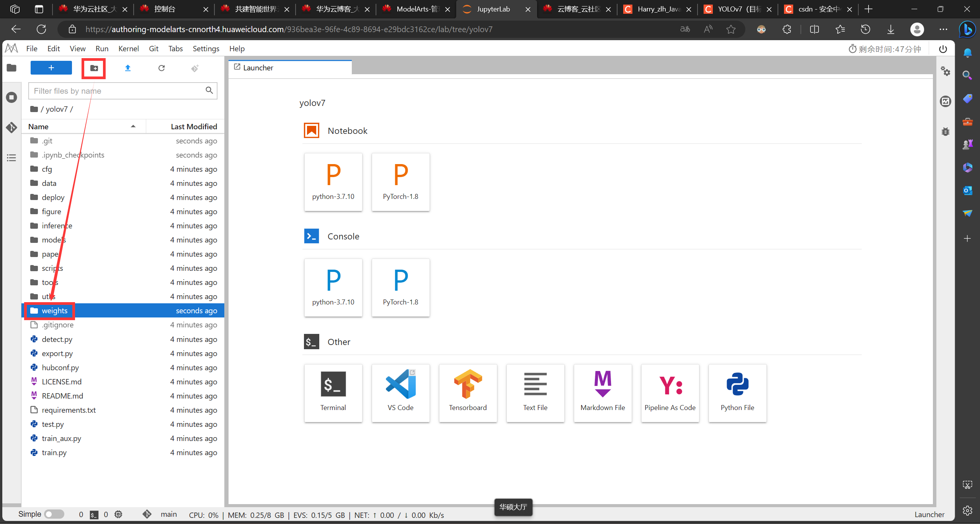Toggle Simple mode switch
This screenshot has height=524, width=980.
click(54, 514)
